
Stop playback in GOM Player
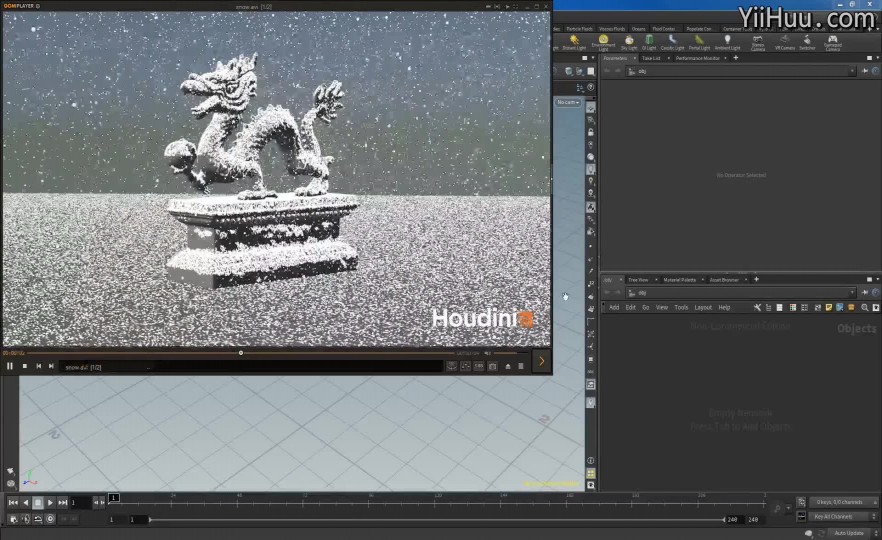click(25, 366)
